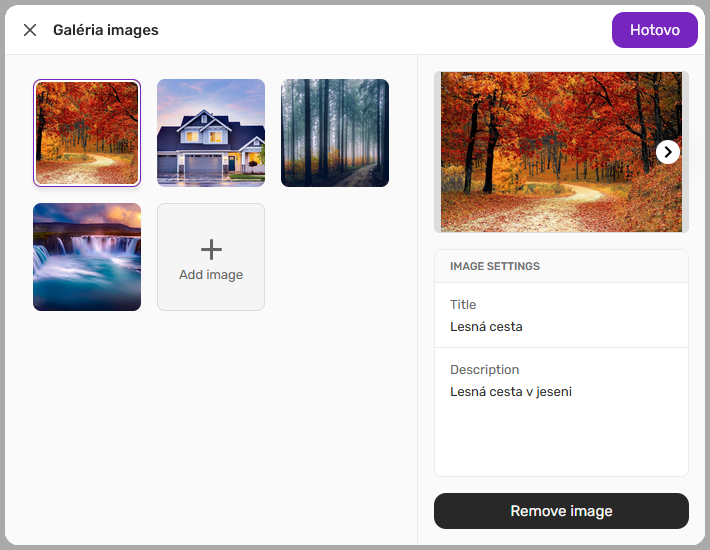This screenshot has width=710, height=550.
Task: Click the description text Lesná cesta v jeseni
Action: coord(511,392)
